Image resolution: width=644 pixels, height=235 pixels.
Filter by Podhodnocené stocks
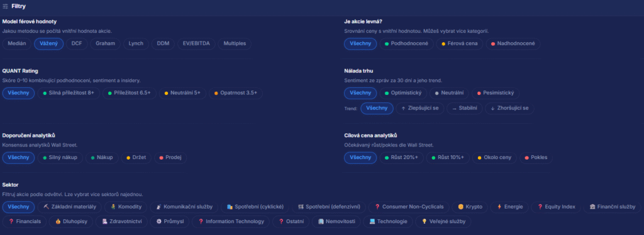[x=407, y=43]
